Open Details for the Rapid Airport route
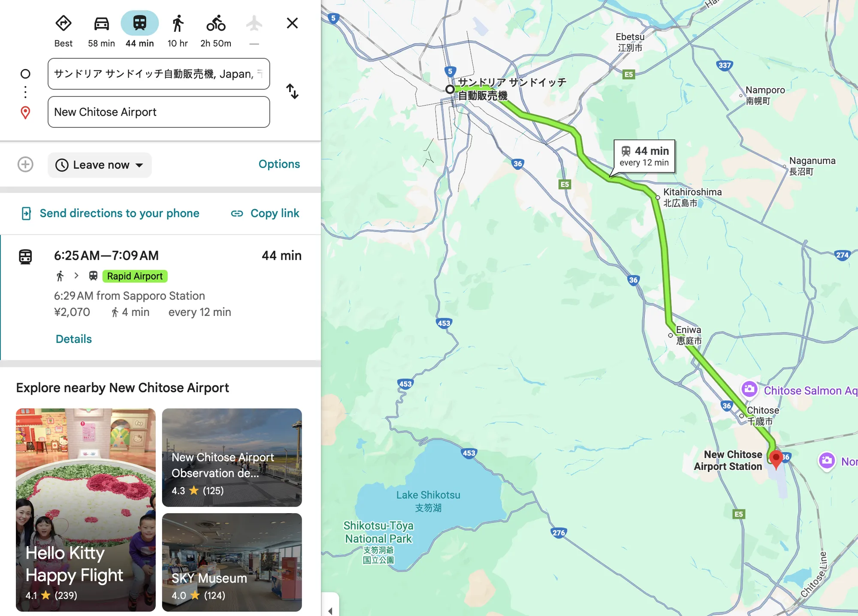The height and width of the screenshot is (616, 858). click(74, 339)
